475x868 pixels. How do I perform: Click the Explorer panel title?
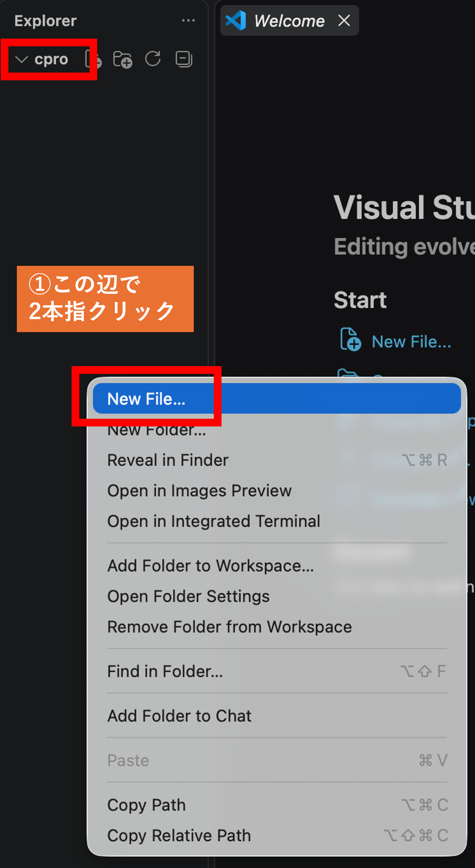(45, 21)
